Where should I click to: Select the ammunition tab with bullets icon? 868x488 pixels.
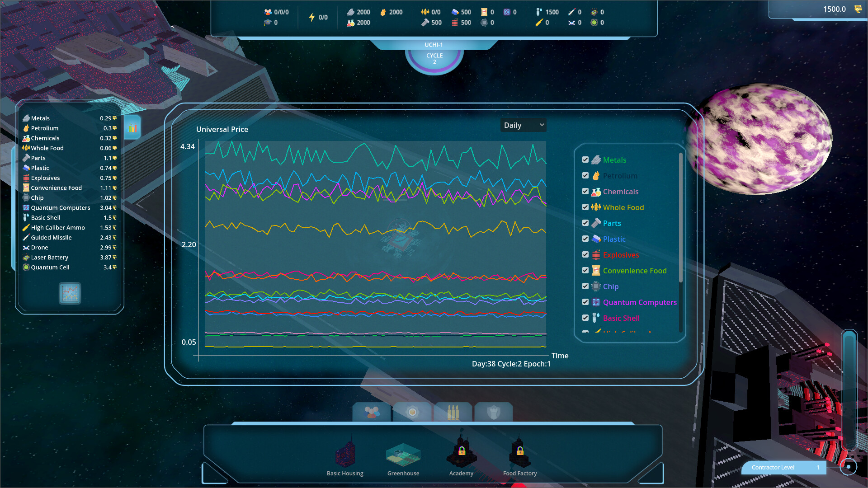[453, 412]
